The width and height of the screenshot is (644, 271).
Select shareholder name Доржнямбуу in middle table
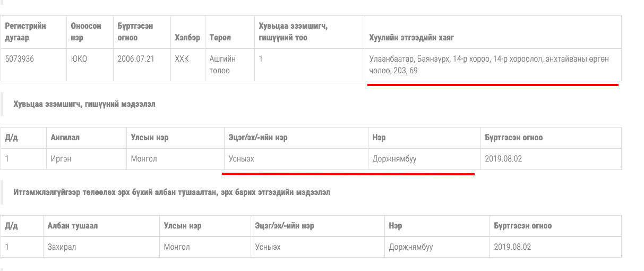[394, 159]
